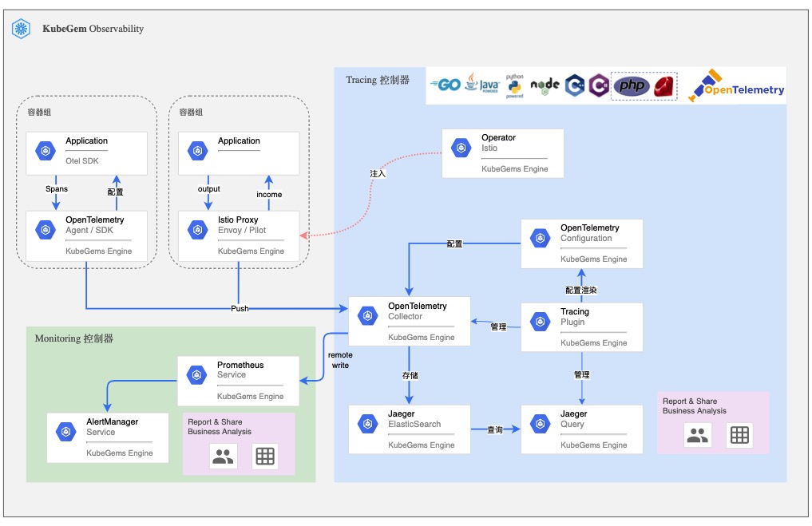Click the Node.js logo
Viewport: 812px width, 526px height.
545,86
